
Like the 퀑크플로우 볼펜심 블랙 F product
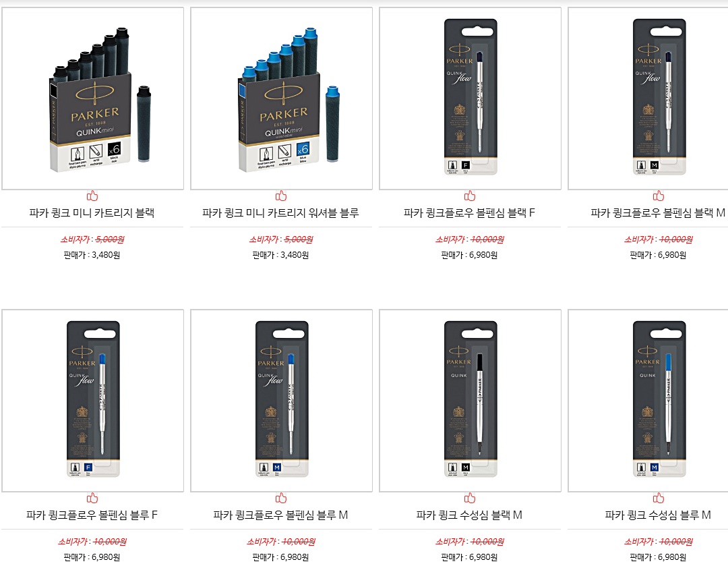pos(469,196)
